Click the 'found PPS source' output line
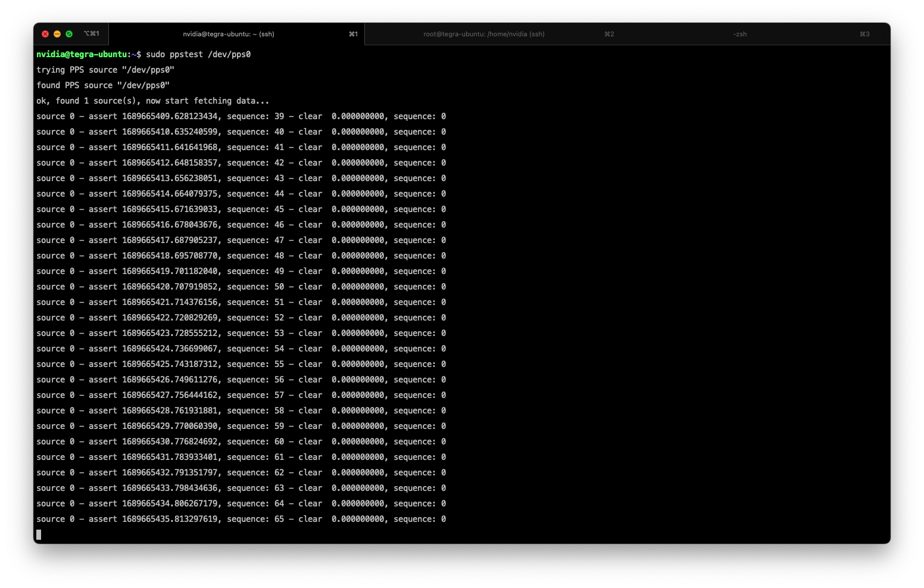The width and height of the screenshot is (924, 588). tap(103, 85)
